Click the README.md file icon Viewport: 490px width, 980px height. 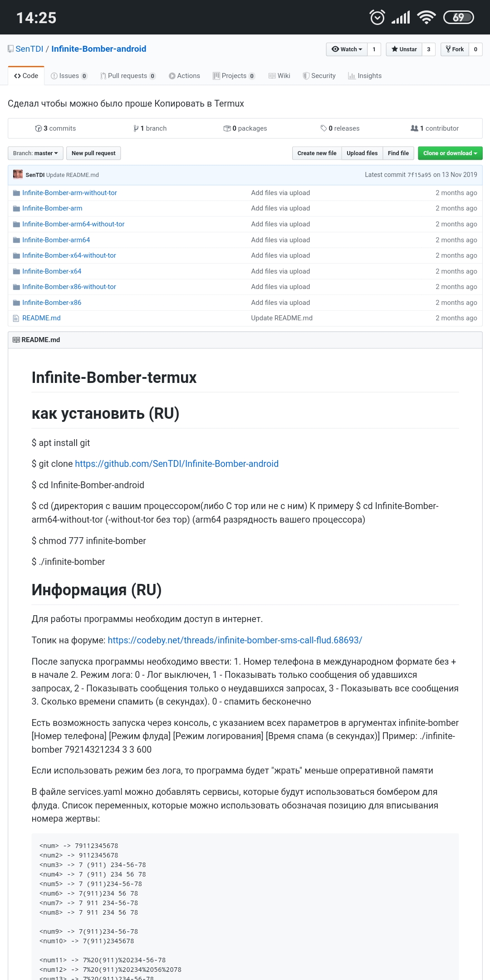16,318
